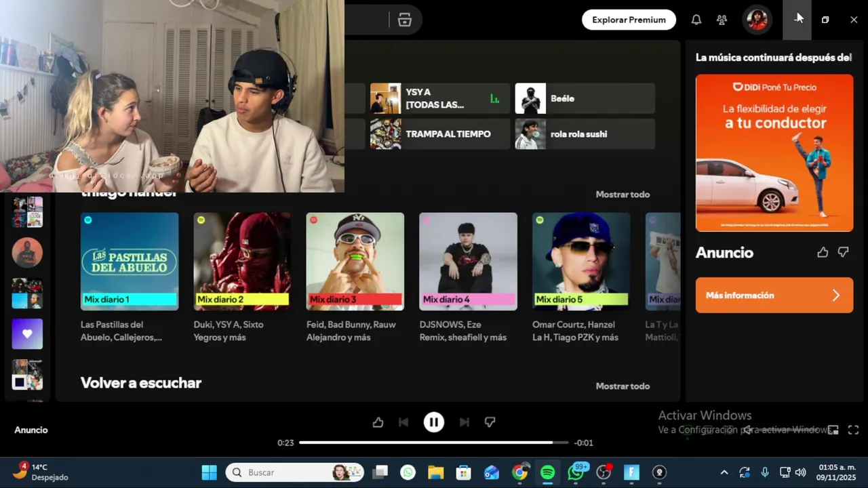868x488 pixels.
Task: Open the miniplayer
Action: (x=833, y=430)
